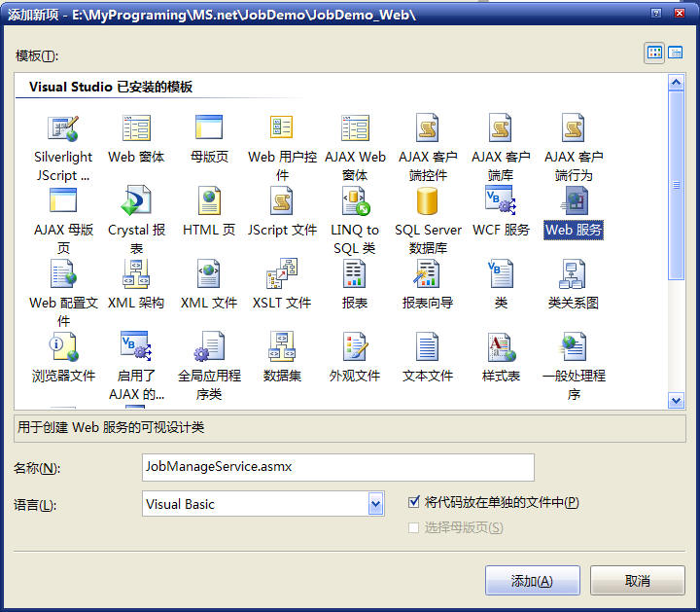Pick the Crystal 报表 template icon
The image size is (700, 612).
tap(136, 200)
